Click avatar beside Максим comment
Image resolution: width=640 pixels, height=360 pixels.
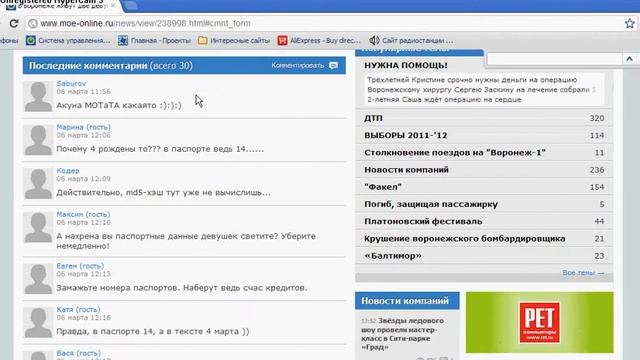[38, 227]
